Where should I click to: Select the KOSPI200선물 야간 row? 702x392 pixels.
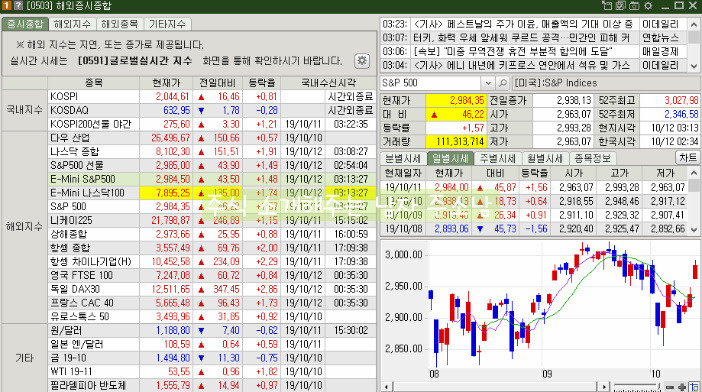212,124
